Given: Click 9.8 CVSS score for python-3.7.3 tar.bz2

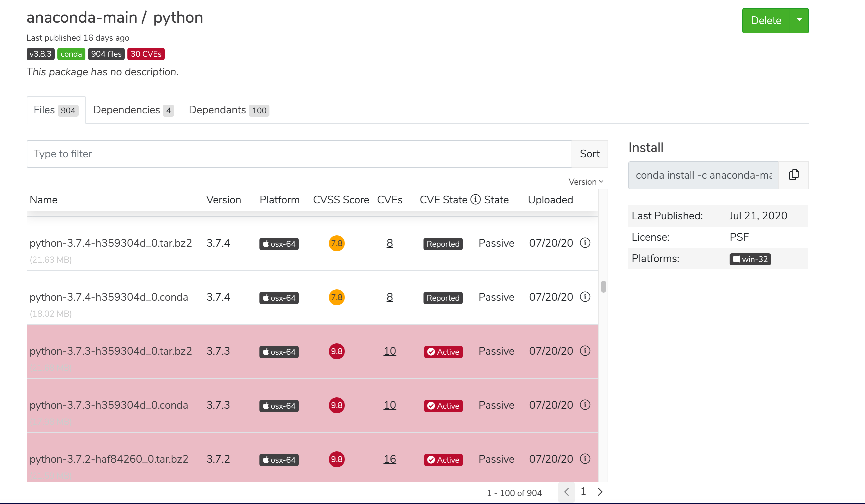Looking at the screenshot, I should pyautogui.click(x=336, y=351).
